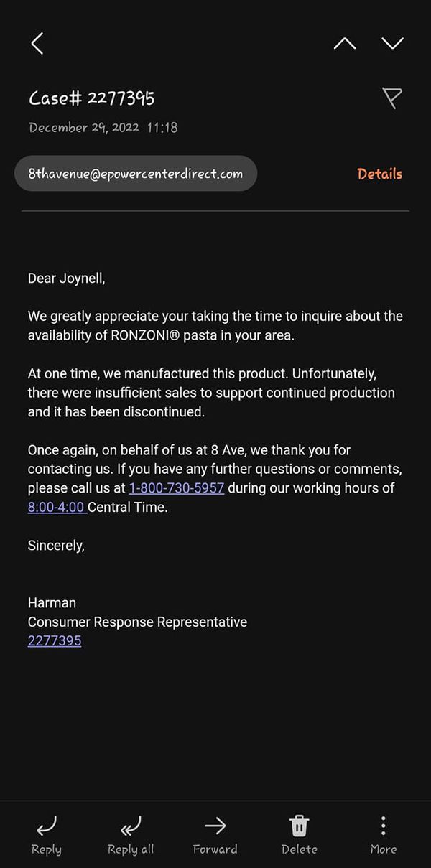Tap the 2277395 case number link
This screenshot has width=431, height=868.
coord(55,640)
